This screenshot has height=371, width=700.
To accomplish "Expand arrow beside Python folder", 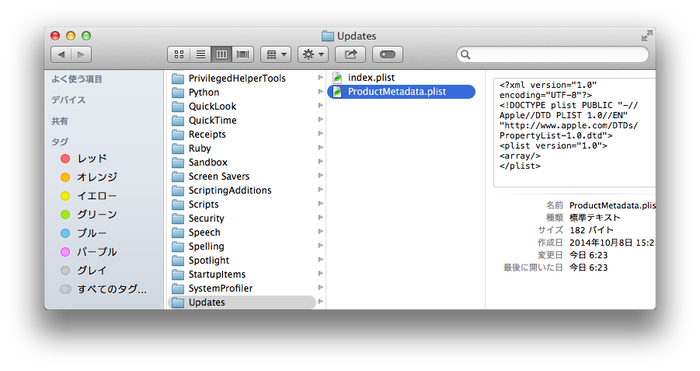I will click(x=321, y=92).
